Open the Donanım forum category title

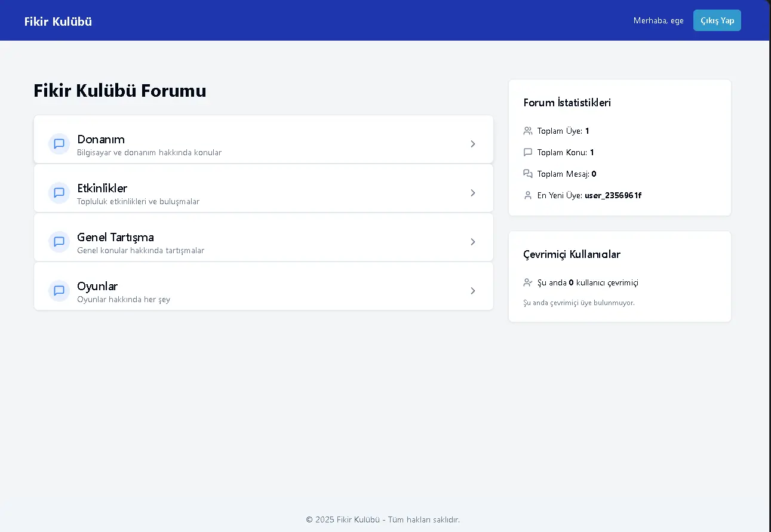click(x=101, y=139)
